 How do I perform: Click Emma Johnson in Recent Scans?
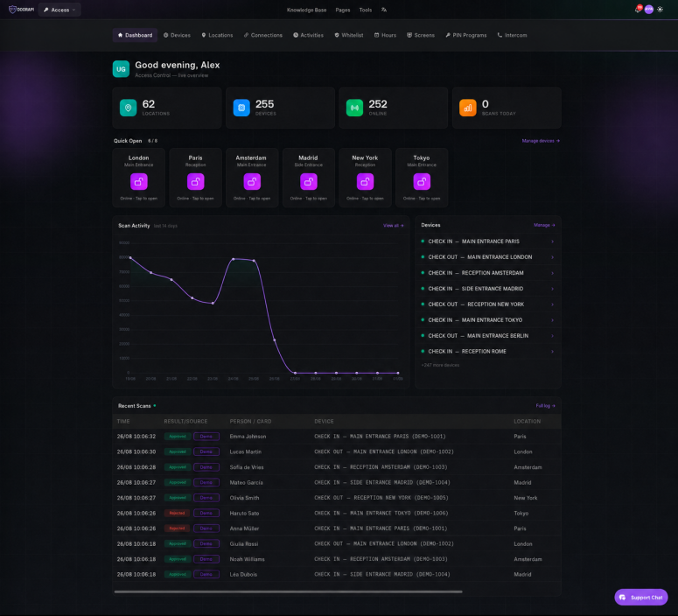(x=248, y=437)
